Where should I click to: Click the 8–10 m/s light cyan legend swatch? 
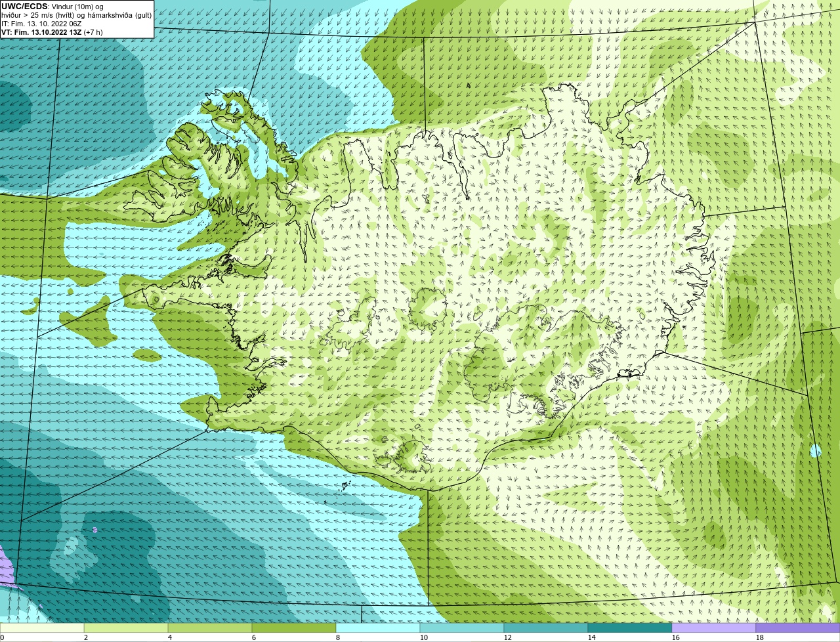coord(378,628)
